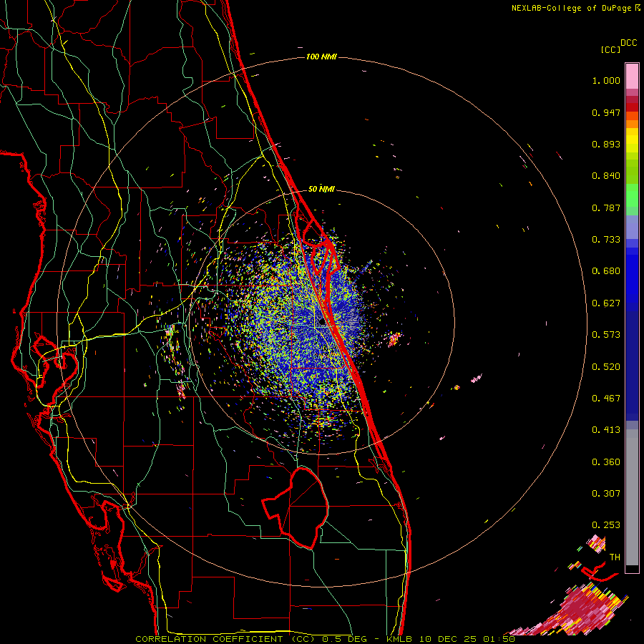644x644 pixels.
Task: Click the DCC product label above the color bar
Action: click(628, 43)
